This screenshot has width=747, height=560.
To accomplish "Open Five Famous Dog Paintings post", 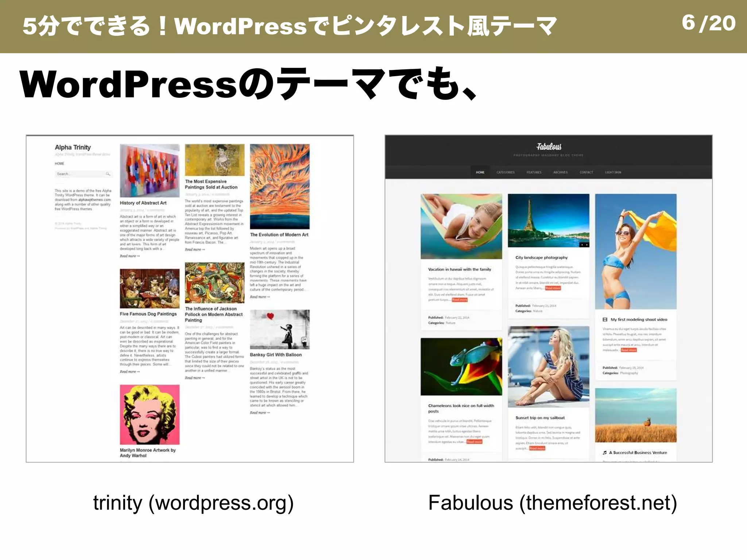I will coord(148,314).
